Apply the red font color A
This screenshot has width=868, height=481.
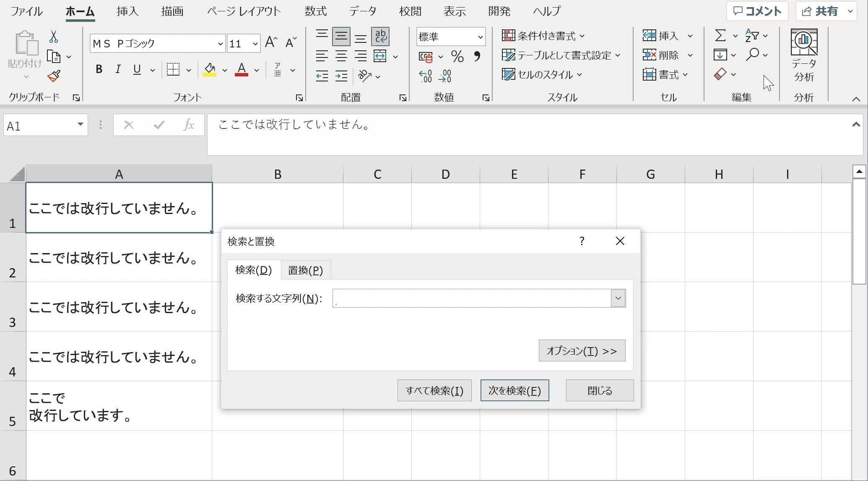(x=242, y=70)
